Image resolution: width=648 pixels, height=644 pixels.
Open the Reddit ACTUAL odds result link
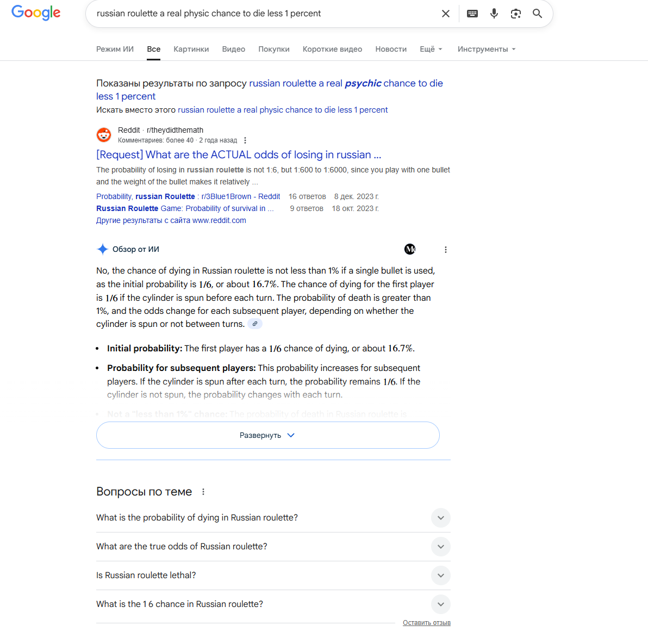(x=239, y=154)
